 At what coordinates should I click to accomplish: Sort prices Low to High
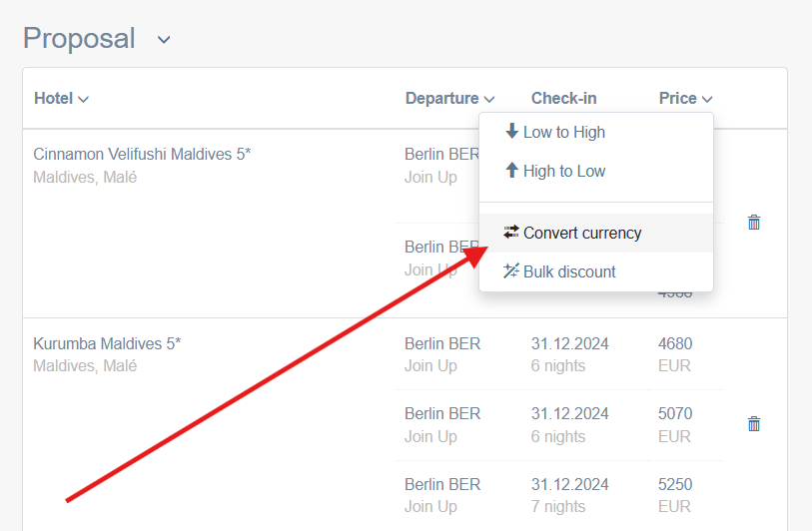[564, 132]
